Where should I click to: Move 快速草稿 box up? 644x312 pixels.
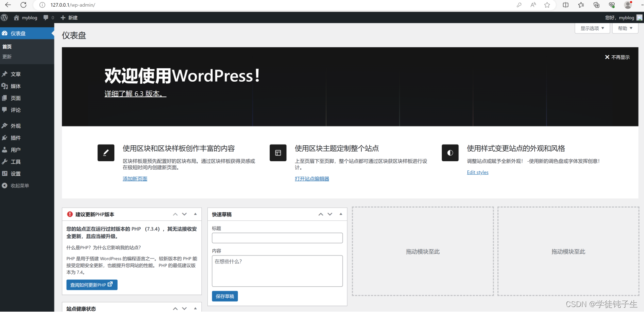tap(321, 214)
